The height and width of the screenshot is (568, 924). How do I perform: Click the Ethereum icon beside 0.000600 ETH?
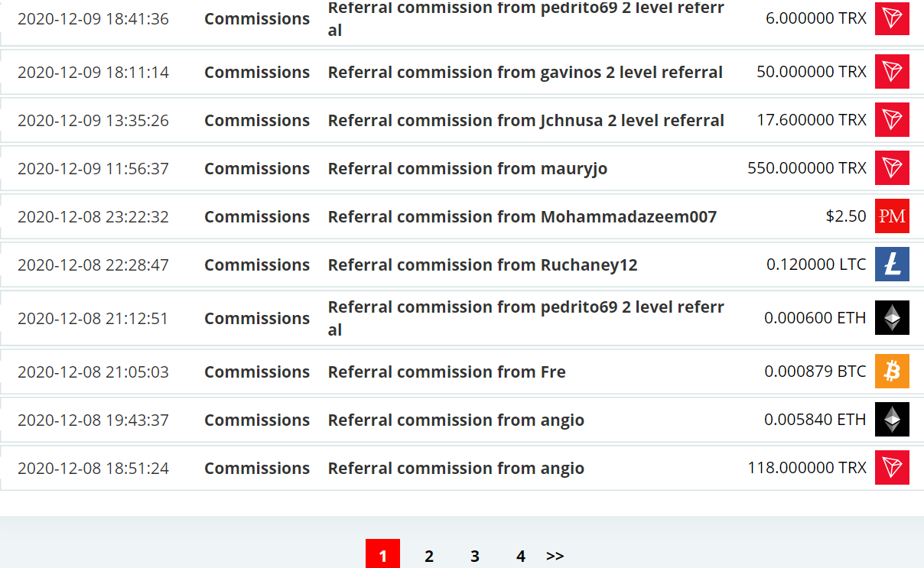tap(892, 318)
